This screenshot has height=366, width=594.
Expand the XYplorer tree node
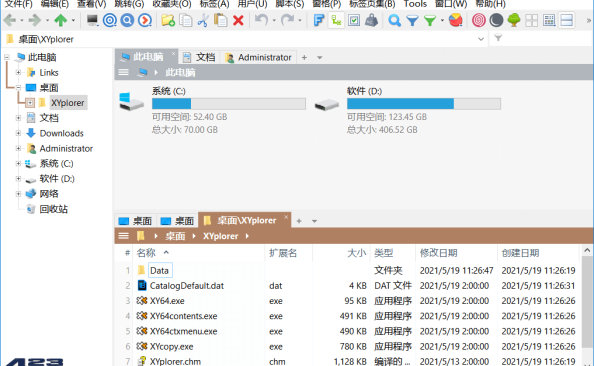pos(30,103)
